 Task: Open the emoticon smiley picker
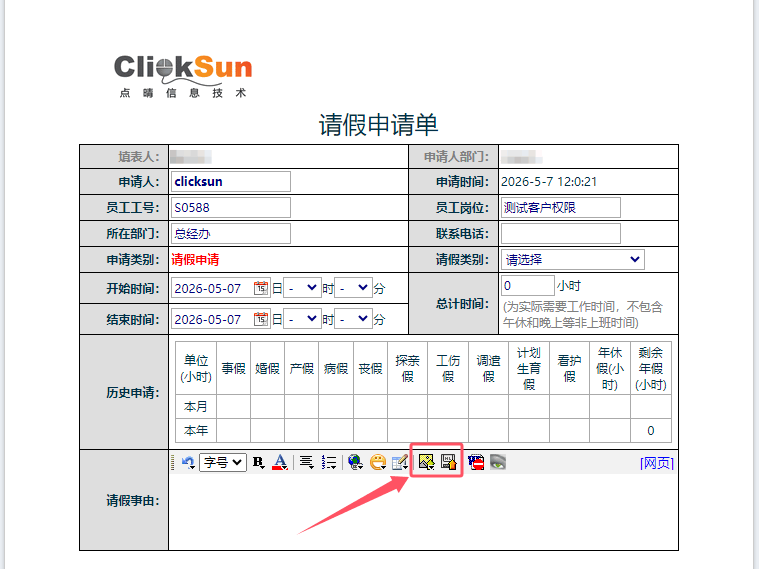(x=378, y=462)
